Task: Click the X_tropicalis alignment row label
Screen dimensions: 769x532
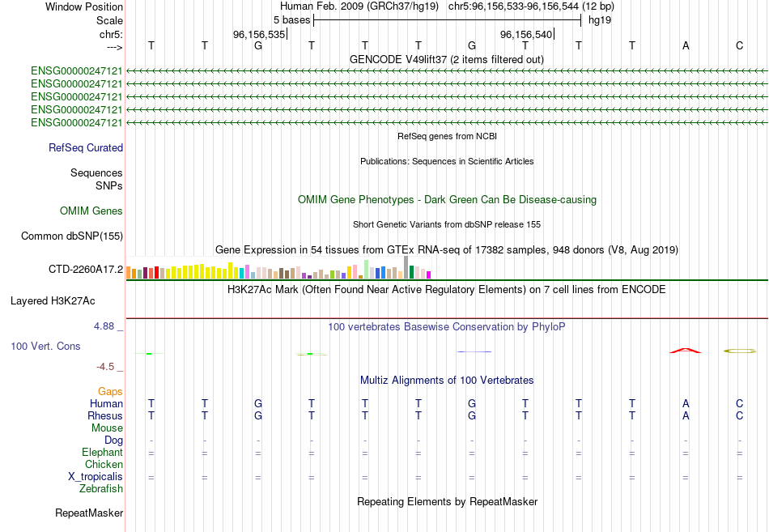Action: [96, 477]
